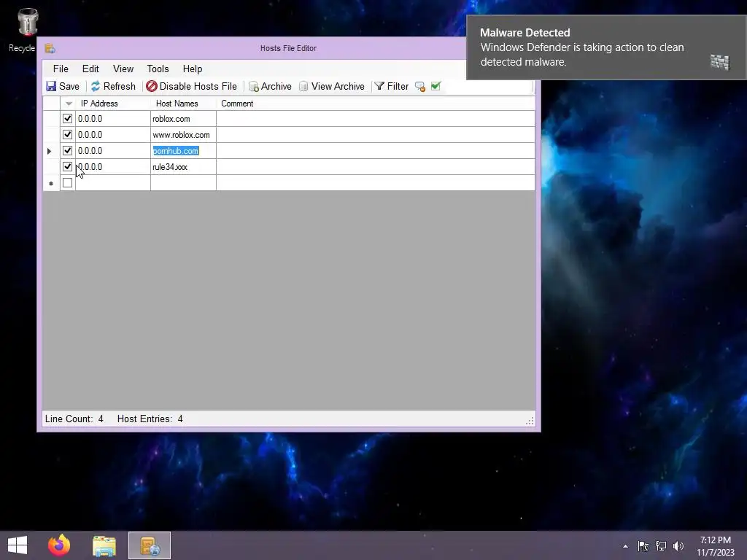Image resolution: width=747 pixels, height=560 pixels.
Task: Click IP address cell of roblox.com row
Action: [113, 119]
